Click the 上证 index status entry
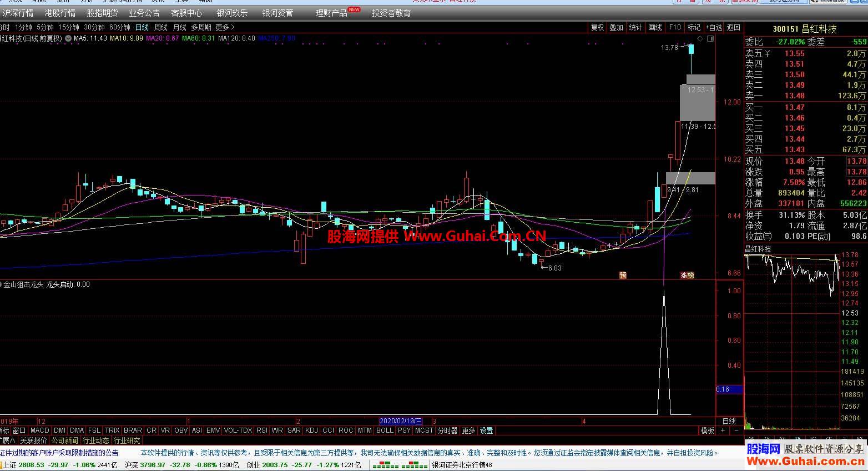This screenshot has width=868, height=471. (61, 465)
